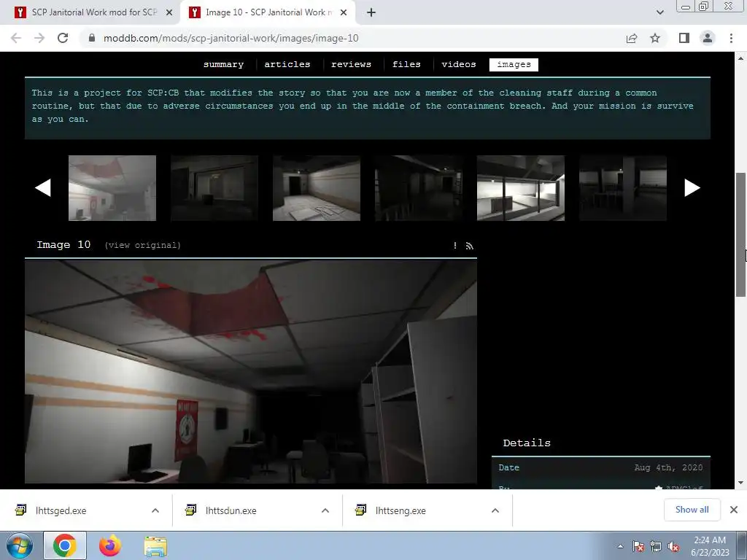The width and height of the screenshot is (747, 560).
Task: Click the 'view original' link
Action: click(x=142, y=245)
